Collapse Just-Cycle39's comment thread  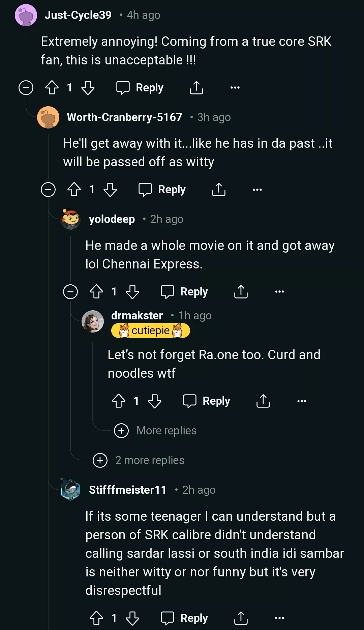coord(26,88)
